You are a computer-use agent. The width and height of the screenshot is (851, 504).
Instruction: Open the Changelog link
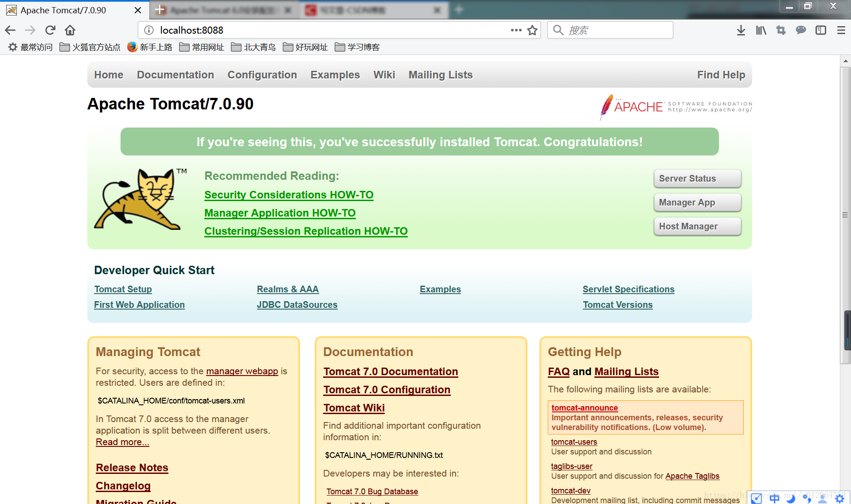pos(123,486)
